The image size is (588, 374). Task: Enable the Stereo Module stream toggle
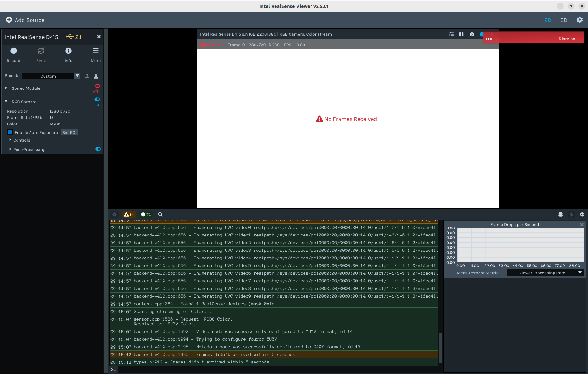pos(97,86)
